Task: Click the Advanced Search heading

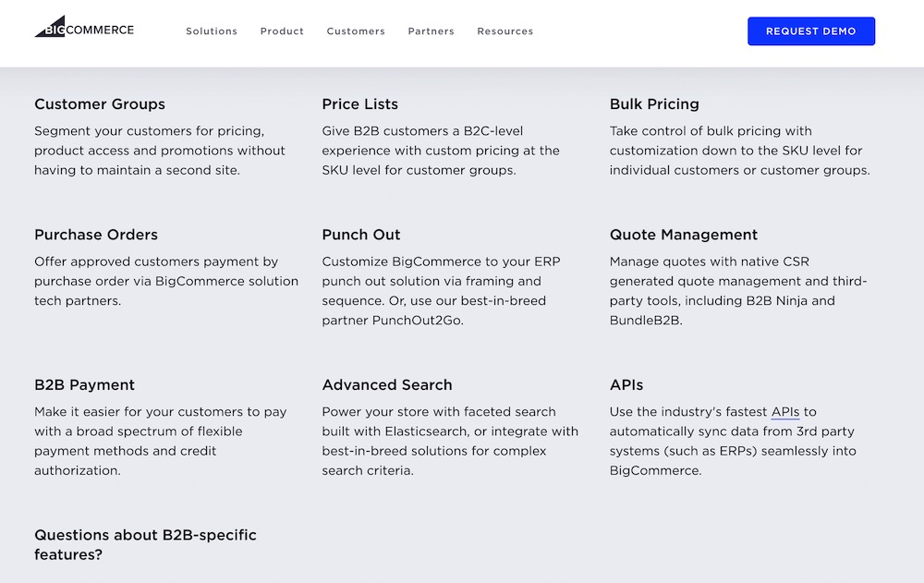Action: [387, 385]
